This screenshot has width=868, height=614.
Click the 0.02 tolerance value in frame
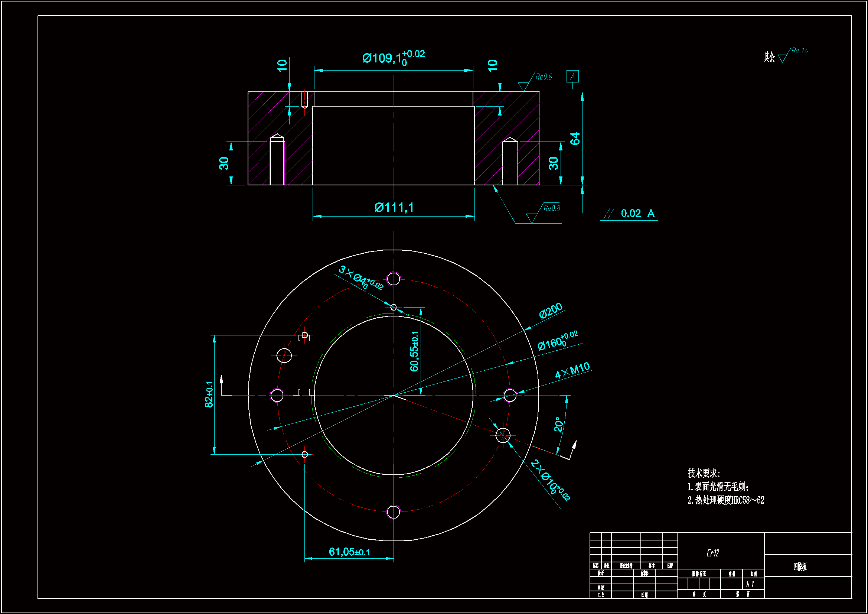[x=631, y=213]
